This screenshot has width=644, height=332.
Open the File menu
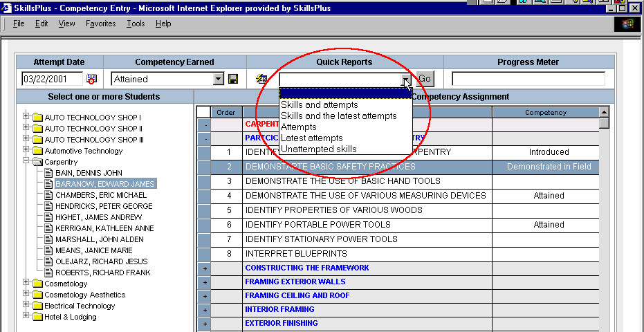19,24
